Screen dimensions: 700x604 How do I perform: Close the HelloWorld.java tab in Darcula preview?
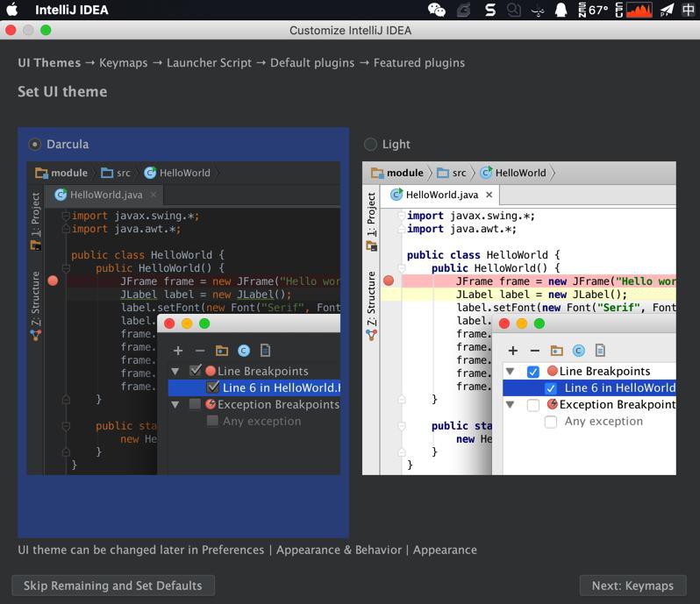pyautogui.click(x=154, y=195)
